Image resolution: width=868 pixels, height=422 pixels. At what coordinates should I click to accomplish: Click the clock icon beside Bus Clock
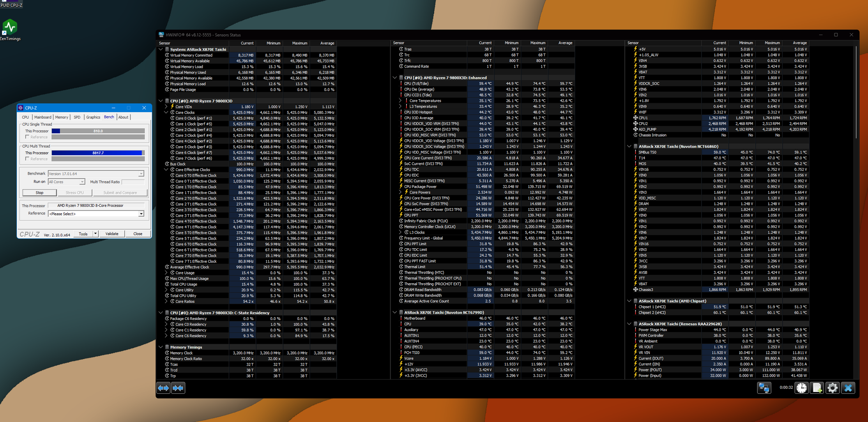click(167, 164)
